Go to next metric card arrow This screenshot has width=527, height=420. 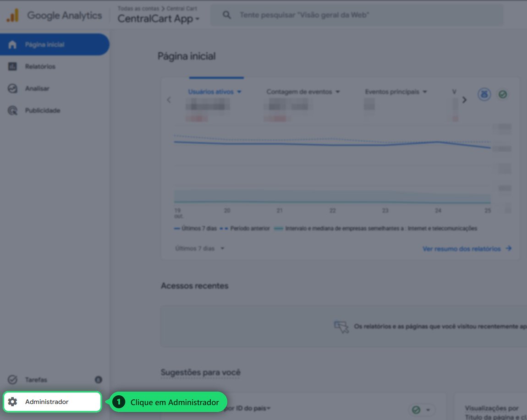[465, 100]
